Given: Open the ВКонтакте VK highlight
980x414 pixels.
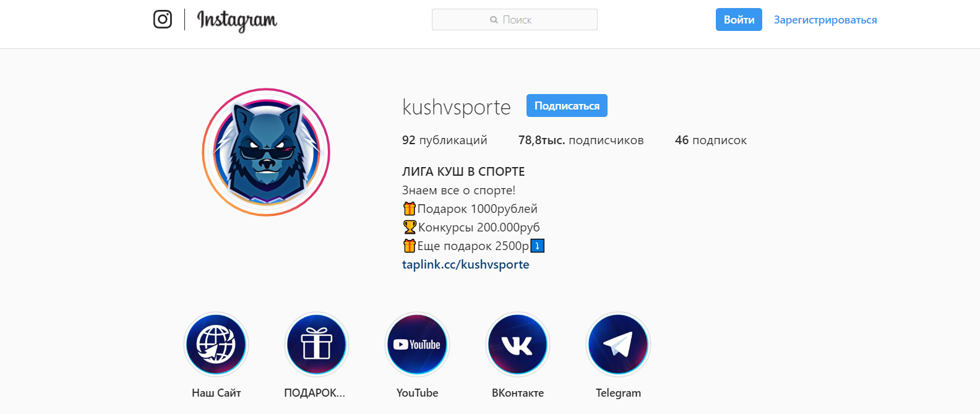Looking at the screenshot, I should [518, 345].
